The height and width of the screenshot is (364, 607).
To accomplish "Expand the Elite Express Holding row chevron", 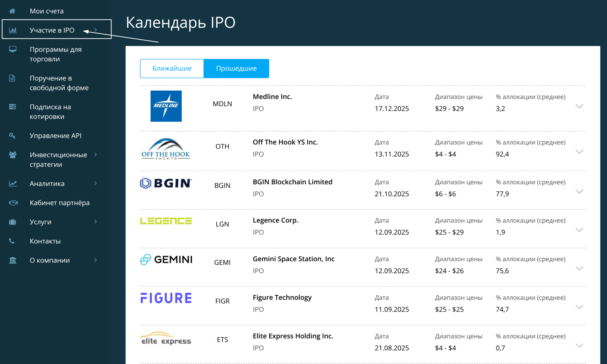I will tap(579, 345).
